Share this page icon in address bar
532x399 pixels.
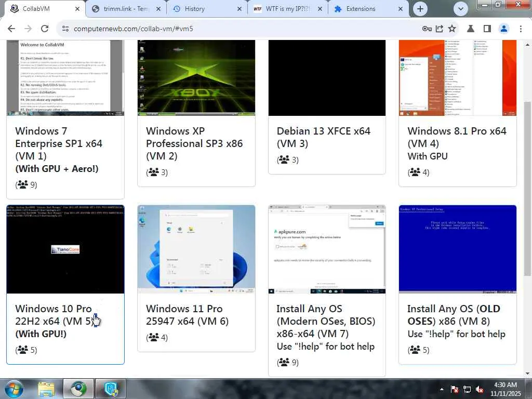(440, 29)
